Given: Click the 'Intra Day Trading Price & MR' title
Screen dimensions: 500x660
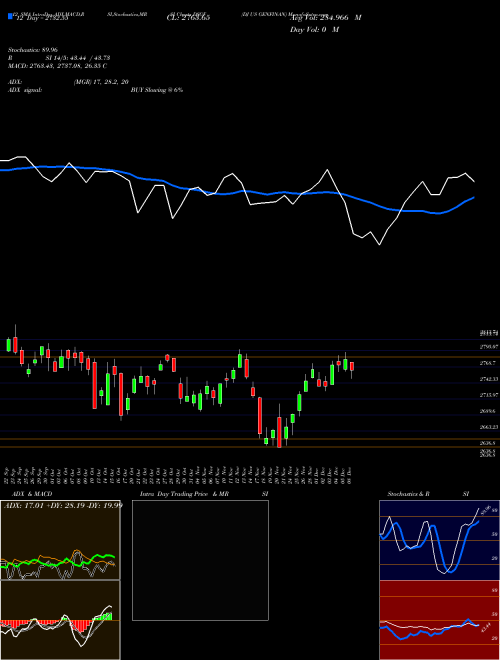Looking at the screenshot, I should click(184, 494).
